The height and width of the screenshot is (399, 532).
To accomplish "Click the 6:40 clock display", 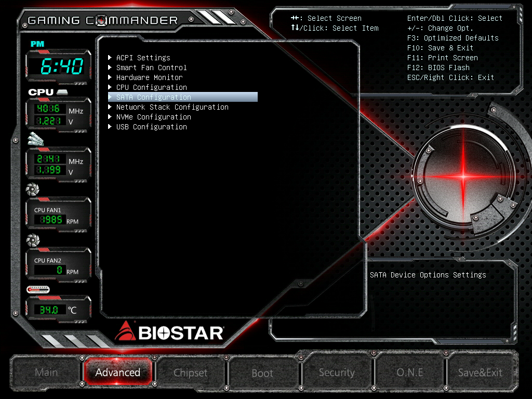I will 61,66.
